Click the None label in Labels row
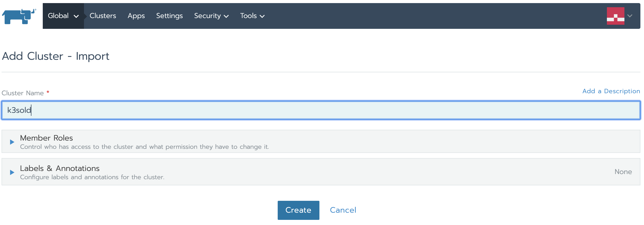 tap(623, 172)
